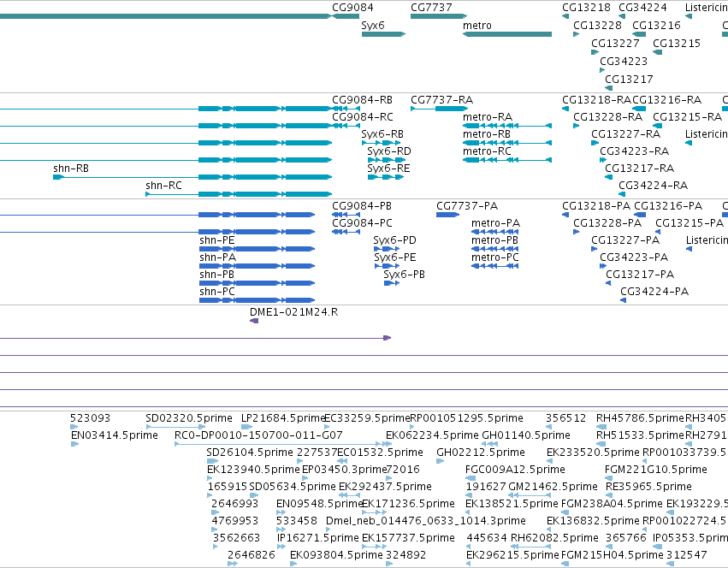
Task: Select the FGM221G10.5prime EST label
Action: (x=655, y=470)
